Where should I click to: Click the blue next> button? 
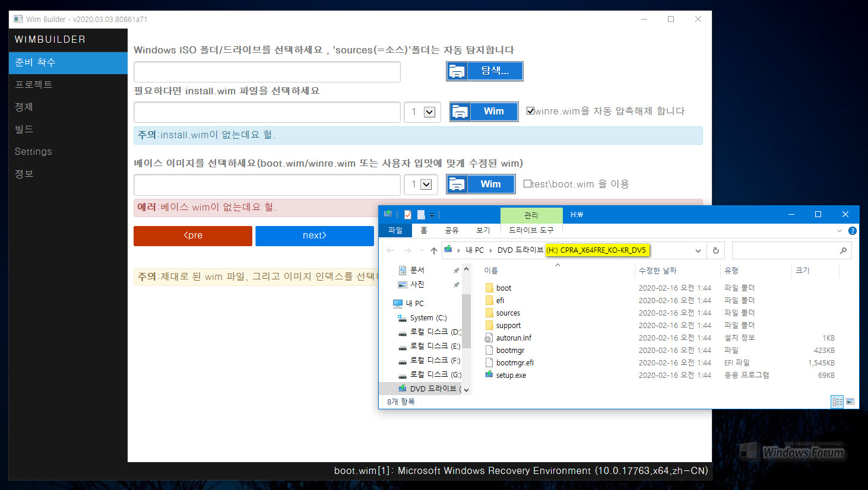pyautogui.click(x=315, y=236)
